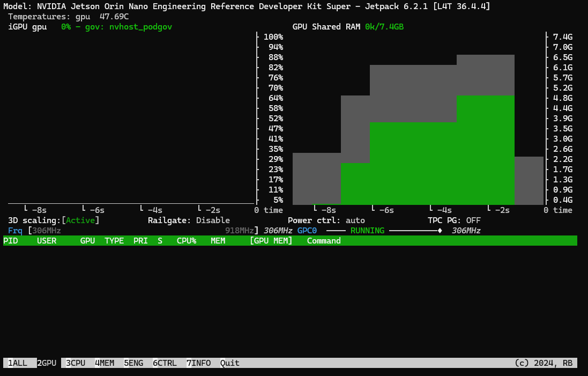This screenshot has height=376, width=588.
Task: Click Quit in the bottom bar
Action: coord(230,363)
